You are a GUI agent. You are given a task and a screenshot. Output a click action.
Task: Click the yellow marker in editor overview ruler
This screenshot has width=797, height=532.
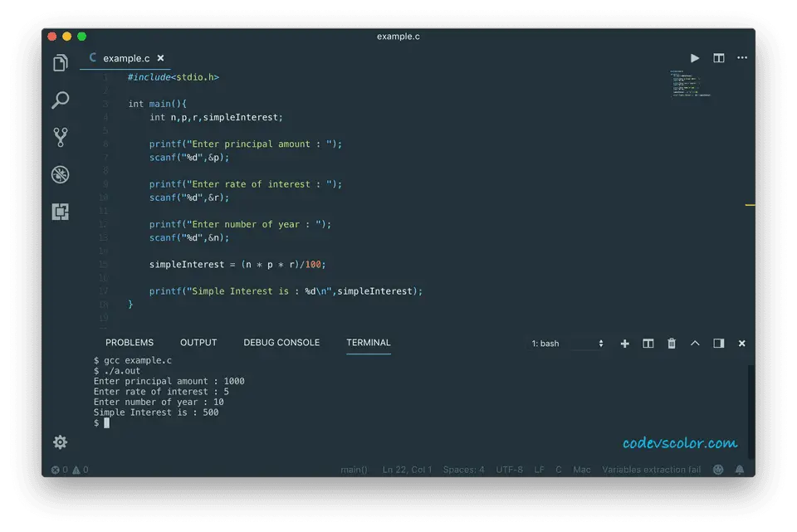tap(750, 205)
